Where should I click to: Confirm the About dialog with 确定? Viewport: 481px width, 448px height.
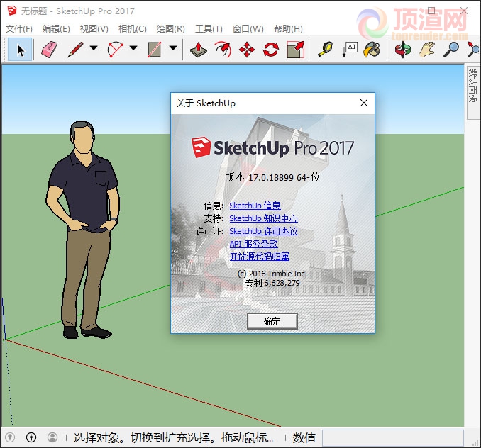point(272,321)
